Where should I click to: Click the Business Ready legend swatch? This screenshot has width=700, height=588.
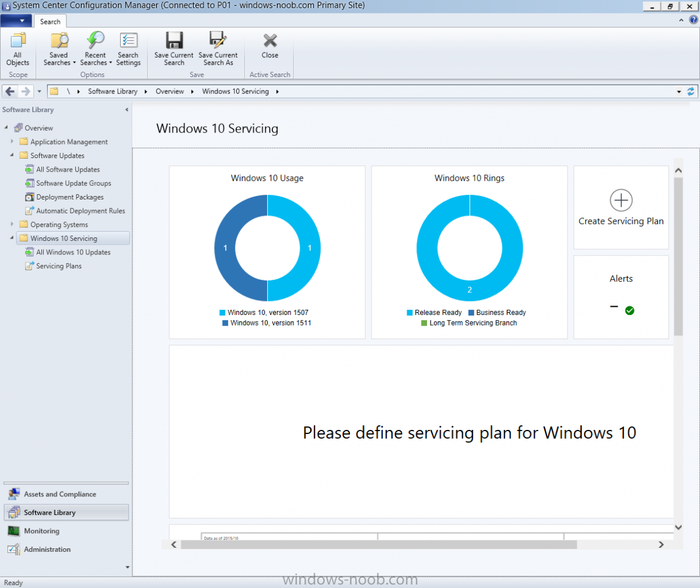[471, 313]
